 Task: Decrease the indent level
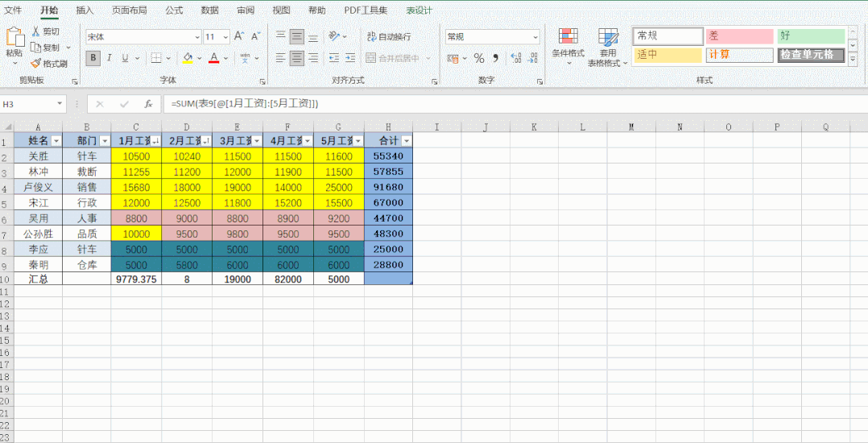(x=334, y=58)
